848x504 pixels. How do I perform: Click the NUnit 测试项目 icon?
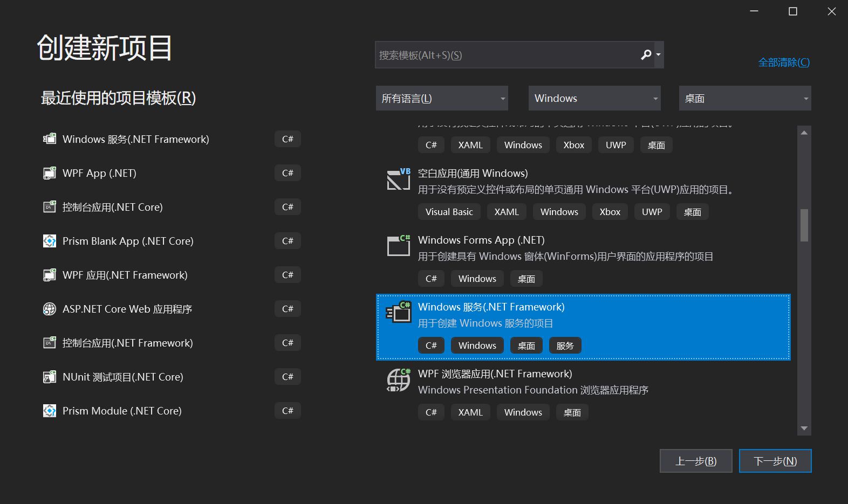coord(50,377)
